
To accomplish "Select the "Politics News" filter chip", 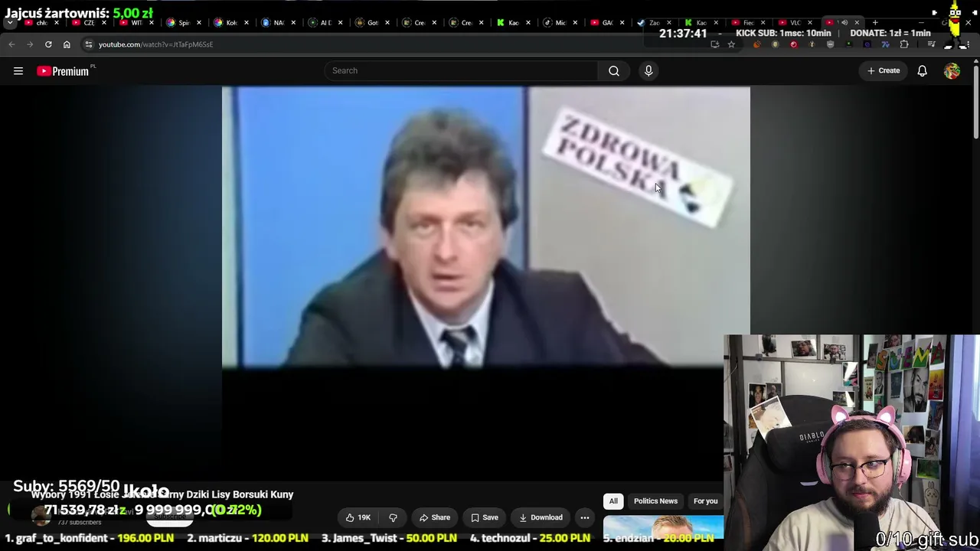I will (x=655, y=501).
